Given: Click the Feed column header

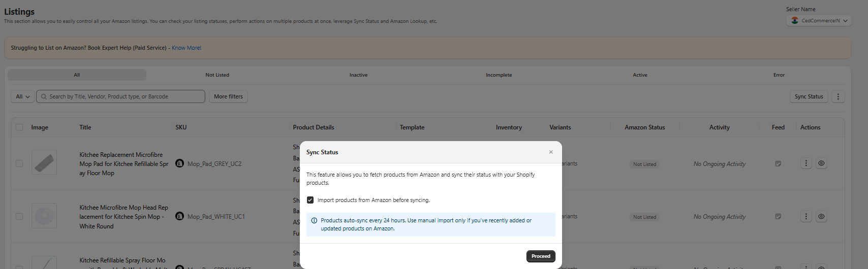Looking at the screenshot, I should click(x=778, y=127).
